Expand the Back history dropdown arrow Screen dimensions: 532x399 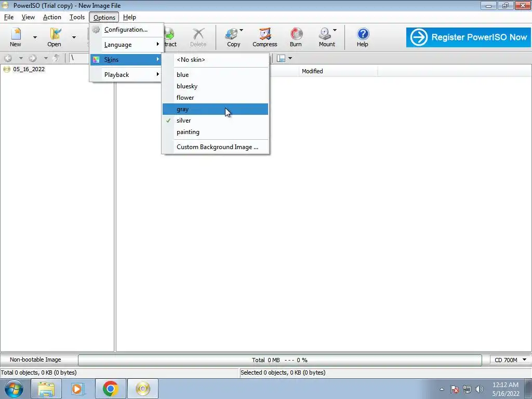21,58
